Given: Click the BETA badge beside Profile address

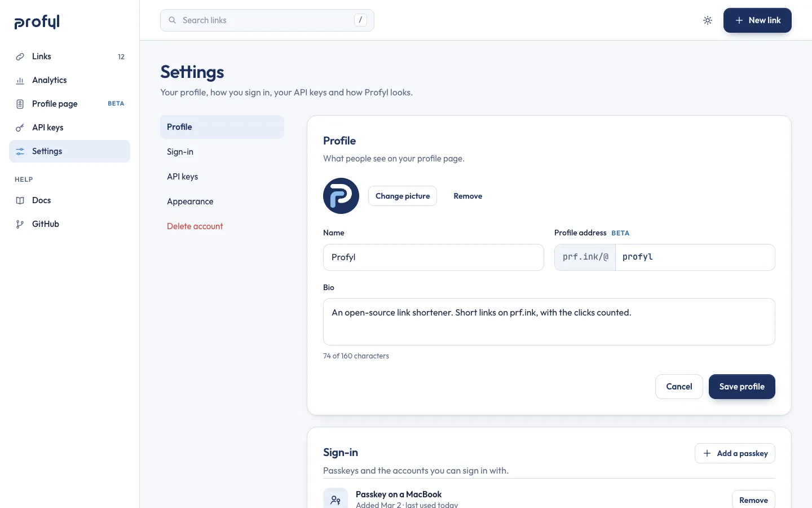Looking at the screenshot, I should point(620,233).
